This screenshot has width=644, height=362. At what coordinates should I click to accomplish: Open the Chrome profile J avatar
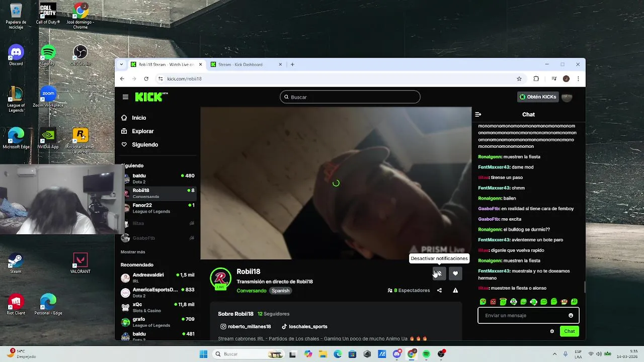(566, 79)
